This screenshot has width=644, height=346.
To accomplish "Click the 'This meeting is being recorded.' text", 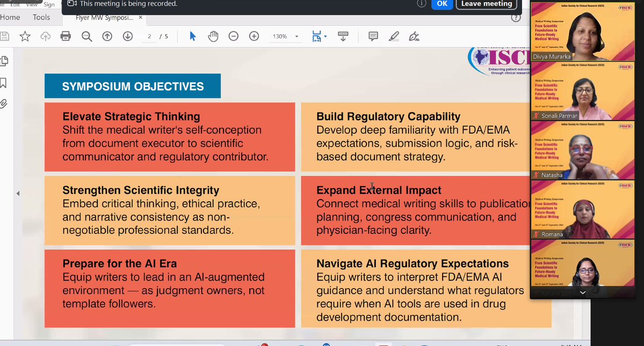I will click(x=128, y=4).
